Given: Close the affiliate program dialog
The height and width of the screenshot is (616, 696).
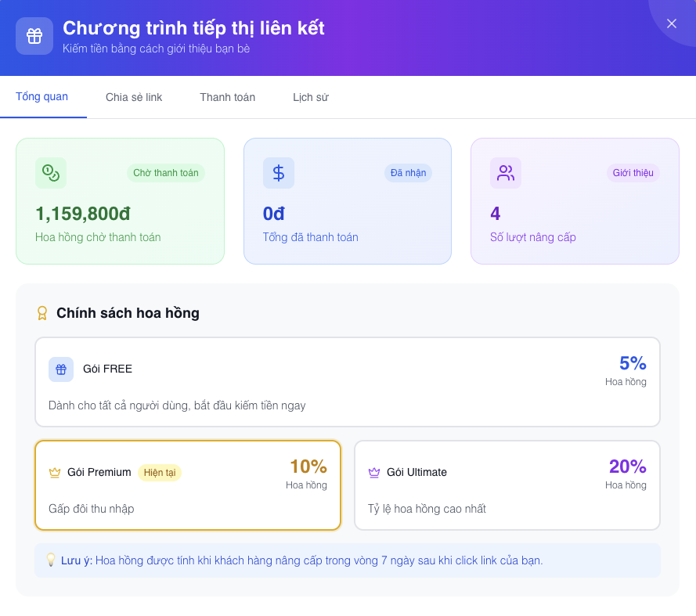Looking at the screenshot, I should [672, 23].
